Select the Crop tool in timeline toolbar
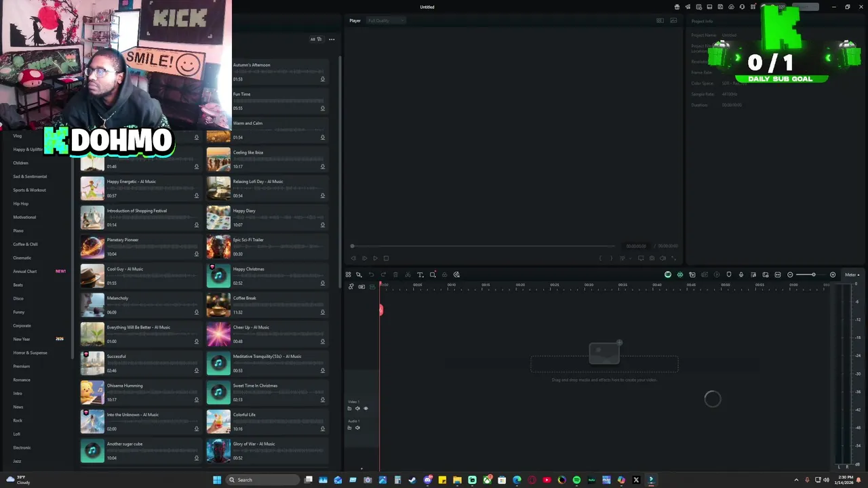 433,274
